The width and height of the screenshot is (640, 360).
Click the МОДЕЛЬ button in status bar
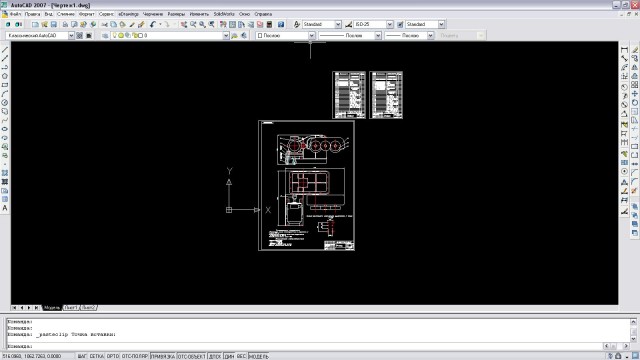pyautogui.click(x=258, y=356)
